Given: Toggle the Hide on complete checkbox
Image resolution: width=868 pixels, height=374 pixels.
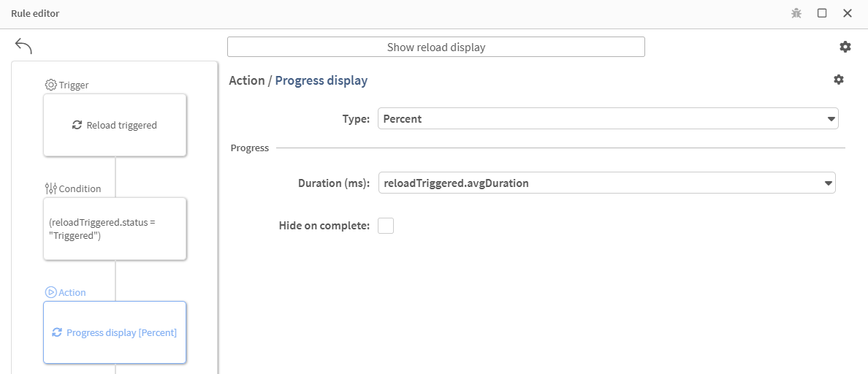Looking at the screenshot, I should click(x=386, y=226).
